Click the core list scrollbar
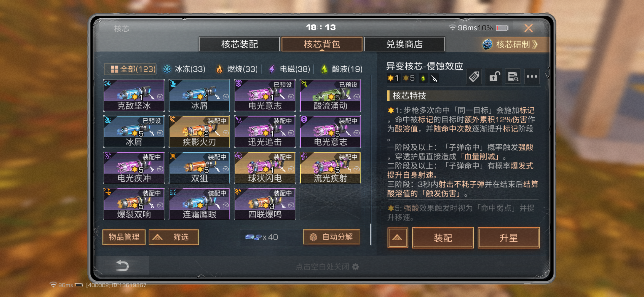644x297 pixels. click(x=371, y=234)
